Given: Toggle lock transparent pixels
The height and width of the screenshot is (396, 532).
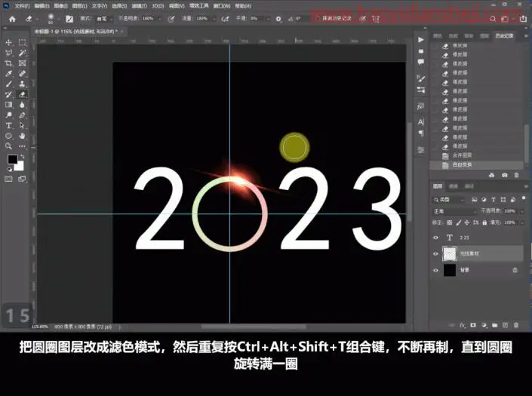Looking at the screenshot, I should pyautogui.click(x=450, y=223).
